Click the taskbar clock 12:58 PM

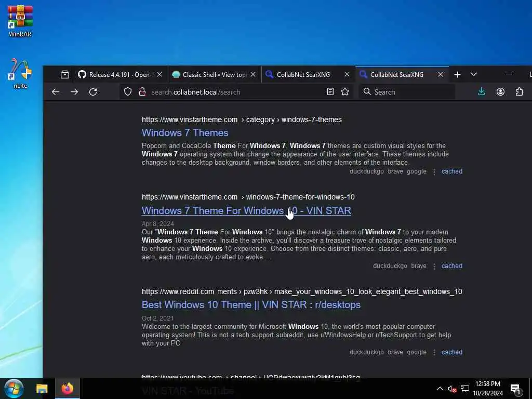[x=487, y=384]
